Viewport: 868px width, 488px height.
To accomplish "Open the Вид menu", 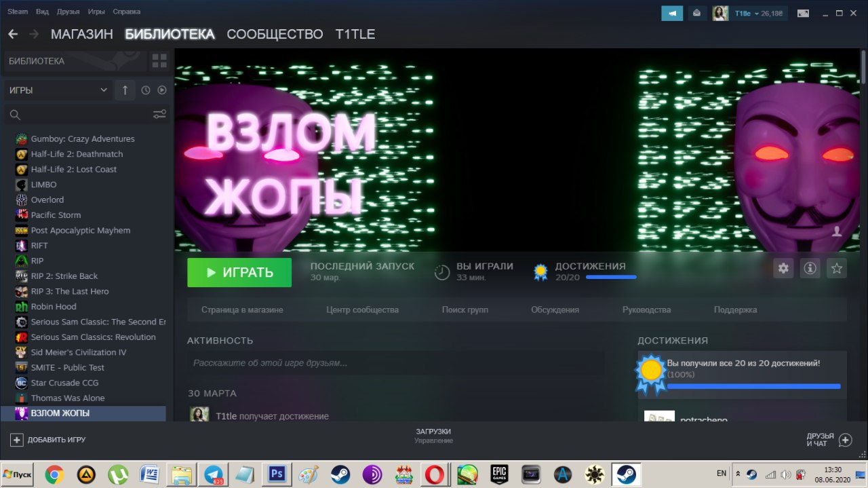I will point(42,12).
